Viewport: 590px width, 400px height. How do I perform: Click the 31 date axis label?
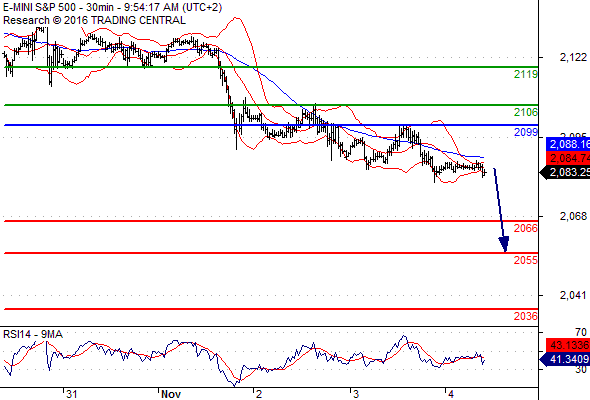(71, 394)
